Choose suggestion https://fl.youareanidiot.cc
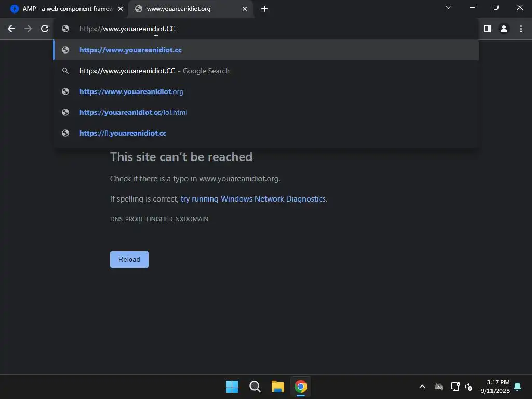 [266, 133]
